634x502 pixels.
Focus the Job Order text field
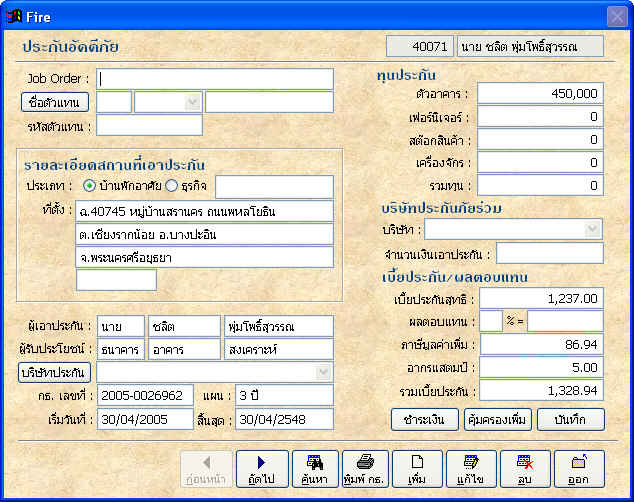pos(215,79)
